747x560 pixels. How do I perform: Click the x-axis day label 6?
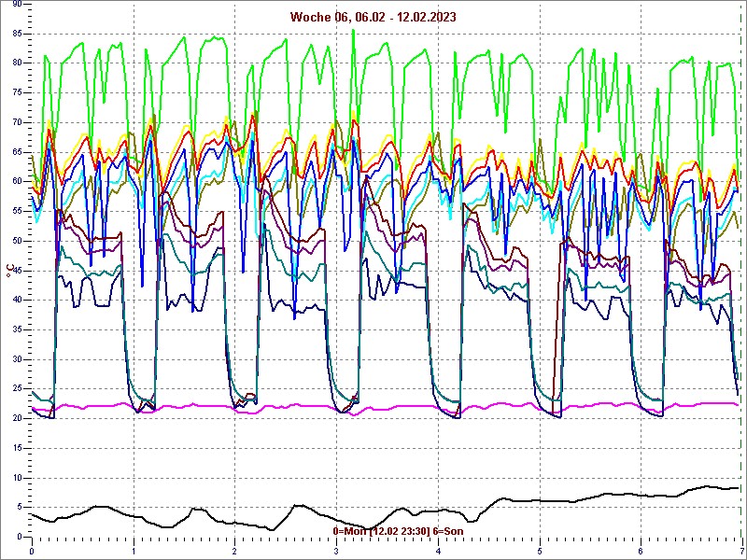[x=641, y=553]
